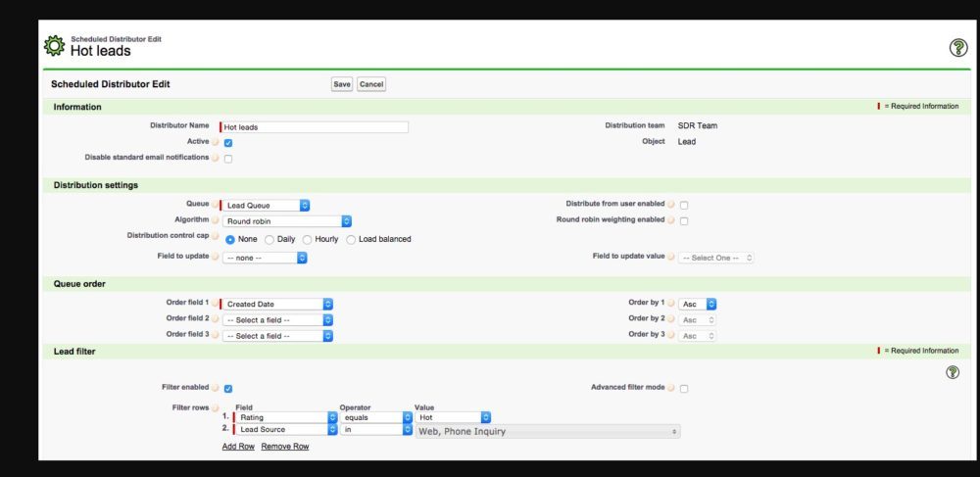Enable Disable standard email notifications checkbox
Viewport: 980px width, 477px height.
pos(228,159)
